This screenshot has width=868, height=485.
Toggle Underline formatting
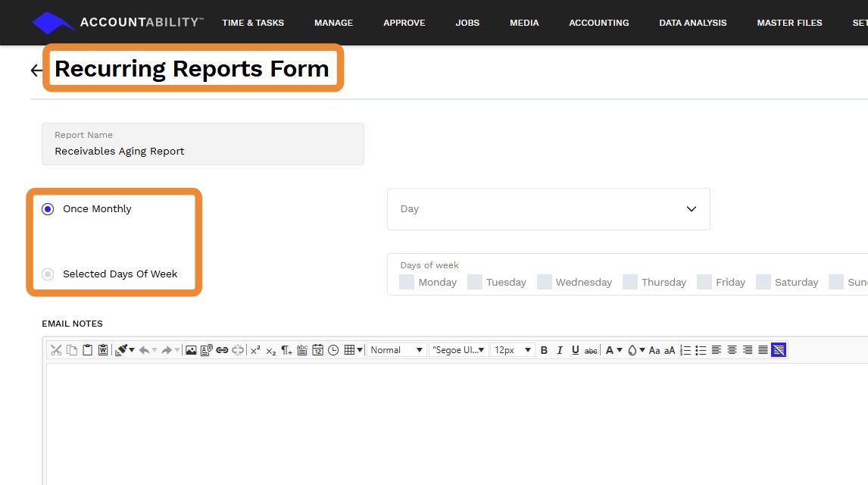pyautogui.click(x=575, y=350)
